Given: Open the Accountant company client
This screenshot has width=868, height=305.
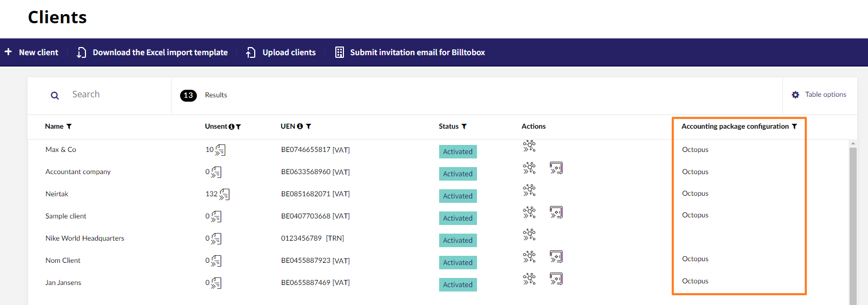Looking at the screenshot, I should coord(78,172).
